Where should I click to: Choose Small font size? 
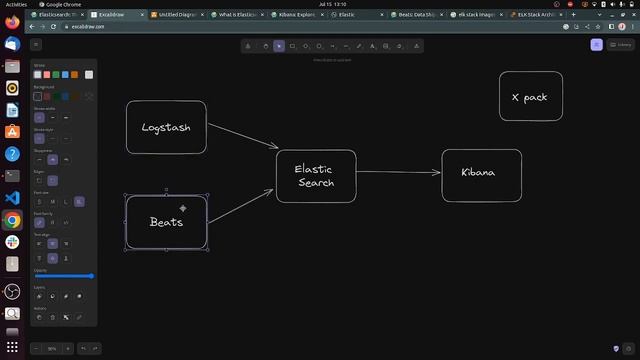pyautogui.click(x=39, y=202)
